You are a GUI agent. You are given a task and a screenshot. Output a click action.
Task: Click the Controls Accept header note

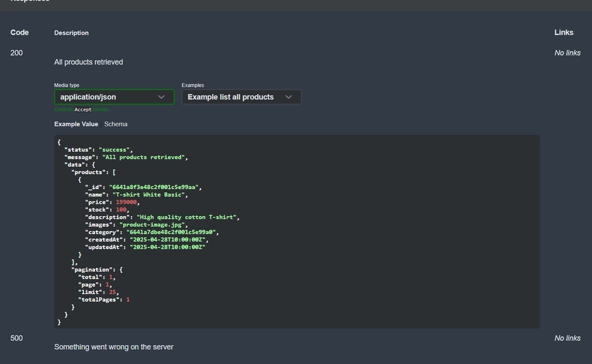(x=82, y=110)
